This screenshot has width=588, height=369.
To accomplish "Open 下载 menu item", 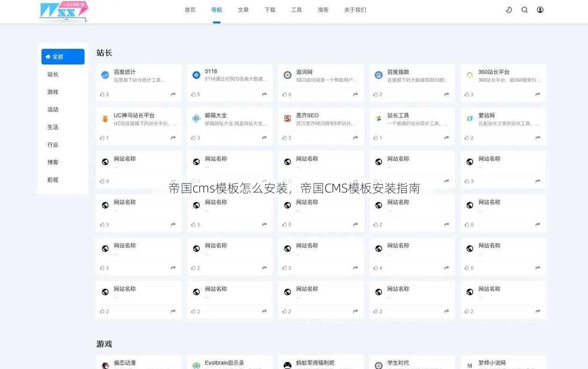I will click(x=270, y=10).
